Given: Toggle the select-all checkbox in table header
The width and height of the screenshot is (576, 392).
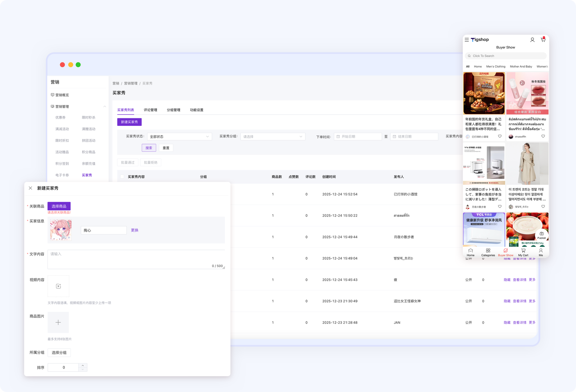Looking at the screenshot, I should (x=122, y=177).
